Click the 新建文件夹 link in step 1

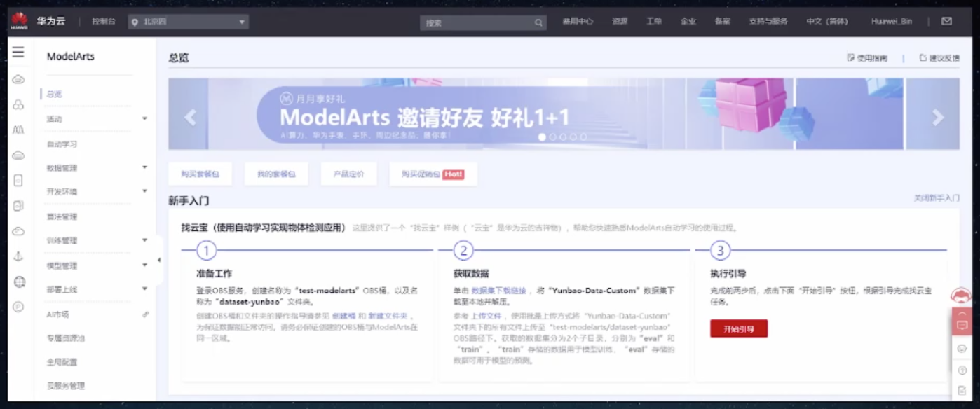tap(388, 316)
